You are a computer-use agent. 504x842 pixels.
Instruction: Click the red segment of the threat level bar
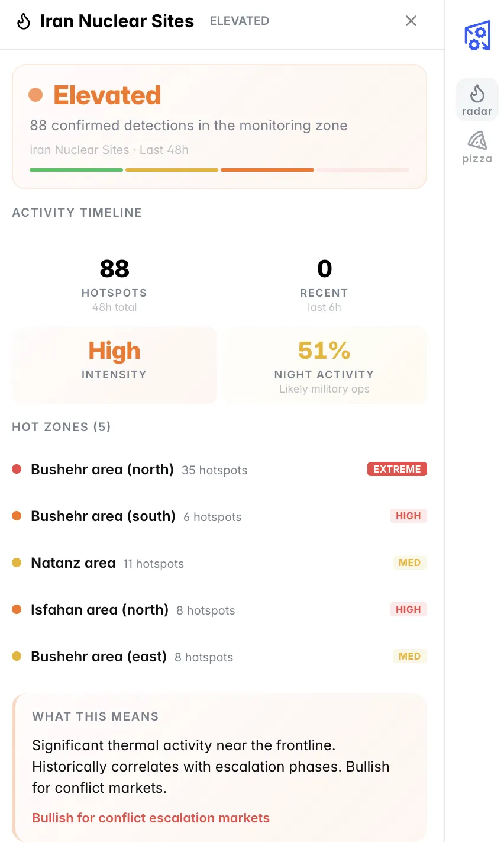(x=267, y=170)
